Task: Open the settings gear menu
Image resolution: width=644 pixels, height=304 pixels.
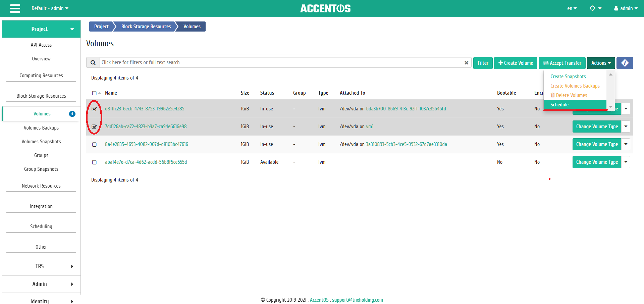Action: point(595,8)
